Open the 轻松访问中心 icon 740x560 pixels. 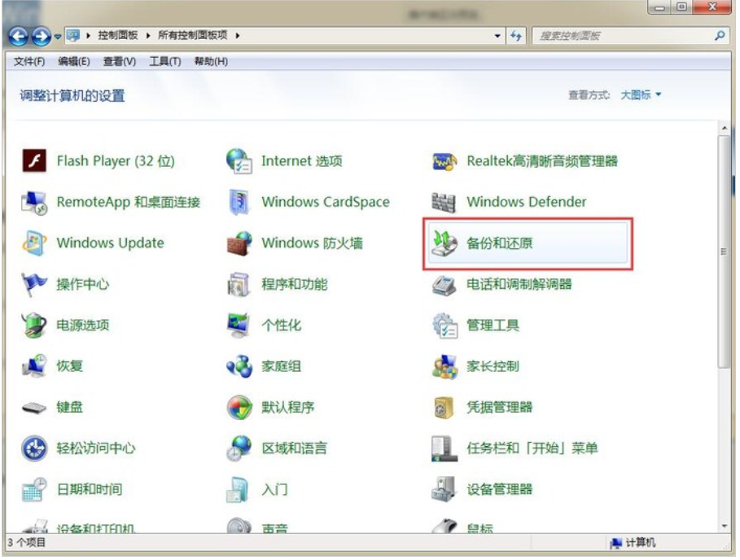coord(34,448)
